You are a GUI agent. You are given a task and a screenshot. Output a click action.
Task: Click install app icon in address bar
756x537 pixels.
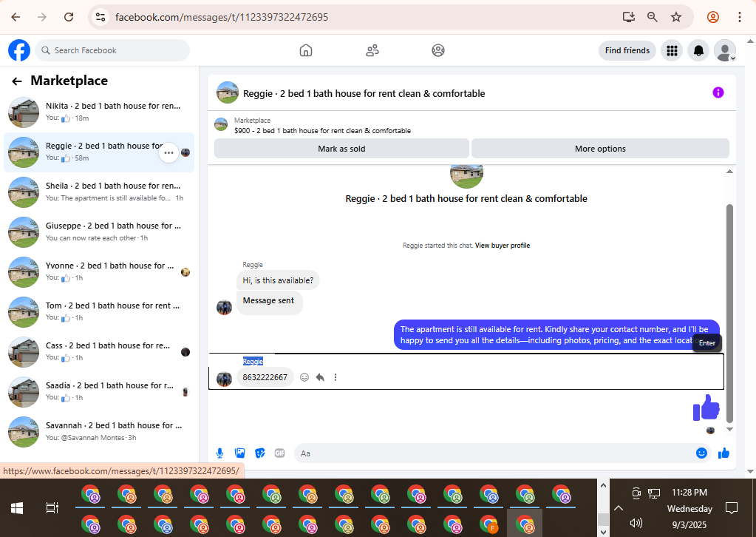(x=628, y=17)
